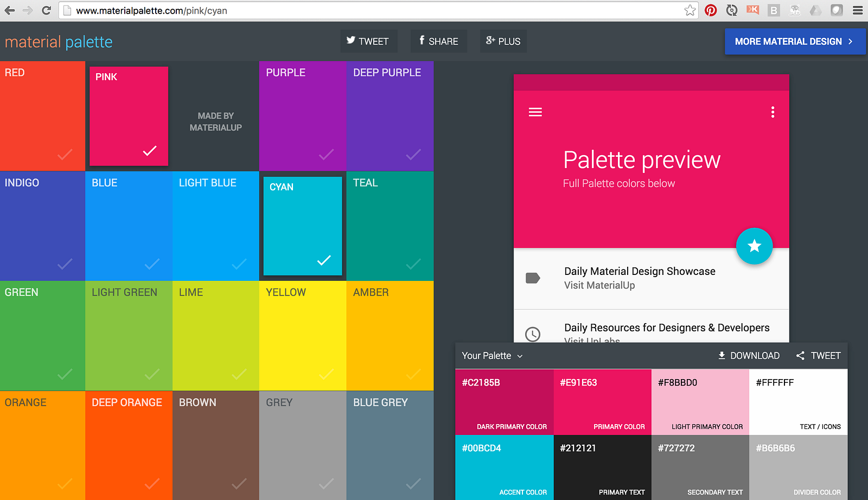
Task: Click the address bar URL field
Action: (374, 10)
